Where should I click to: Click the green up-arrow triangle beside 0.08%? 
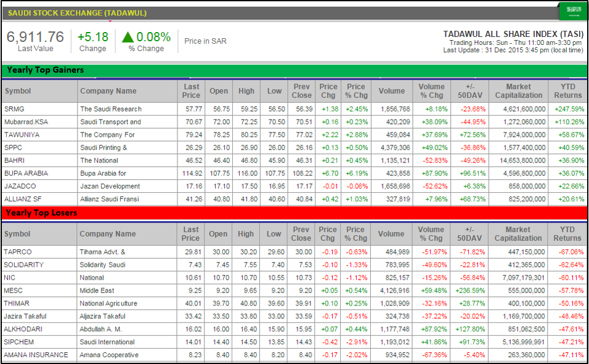pyautogui.click(x=128, y=37)
